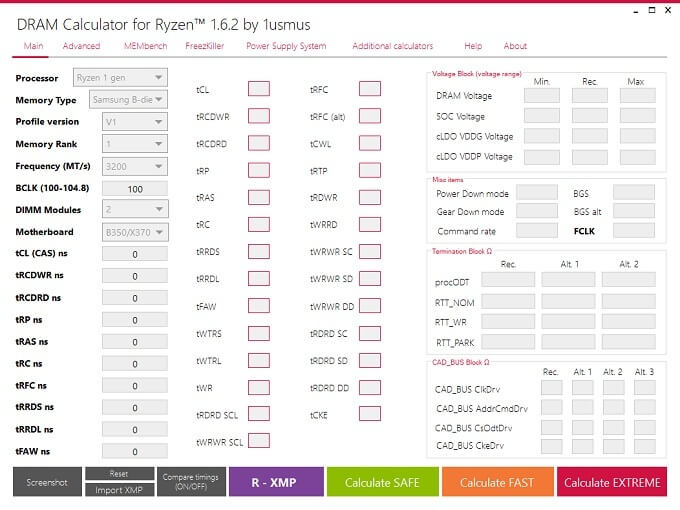Screen dimensions: 680x510
Task: Click the tRFC (alt) timing box
Action: pos(370,116)
